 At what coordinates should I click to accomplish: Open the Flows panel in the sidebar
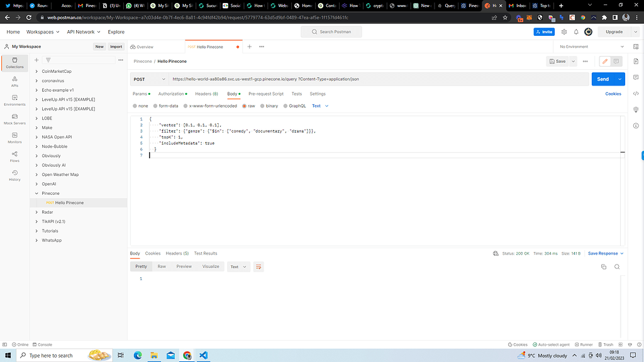(x=14, y=158)
